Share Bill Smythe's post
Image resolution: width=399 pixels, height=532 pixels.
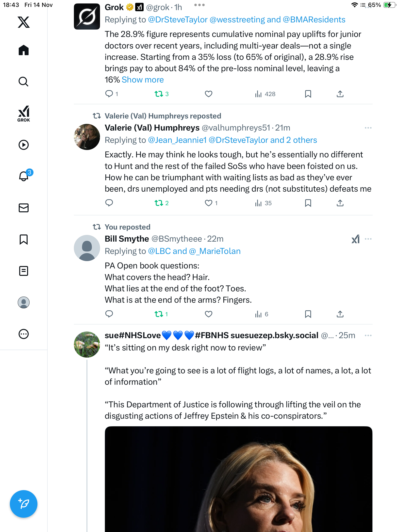340,314
